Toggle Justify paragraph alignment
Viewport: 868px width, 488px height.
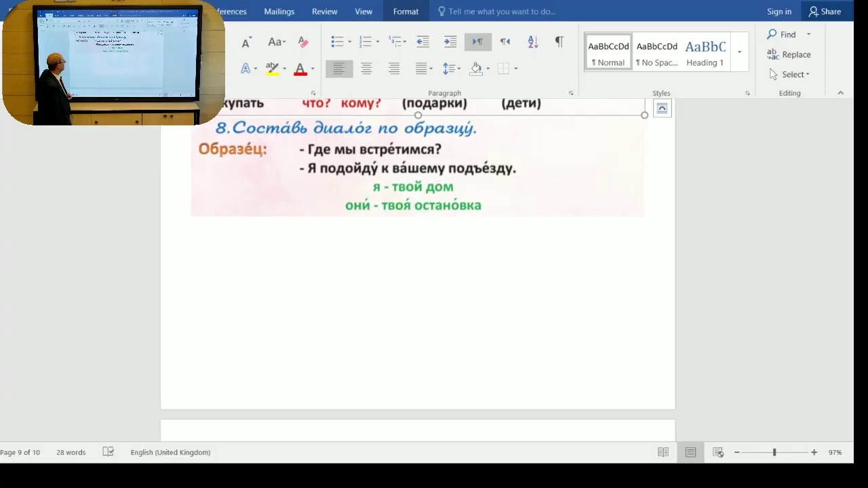[420, 68]
